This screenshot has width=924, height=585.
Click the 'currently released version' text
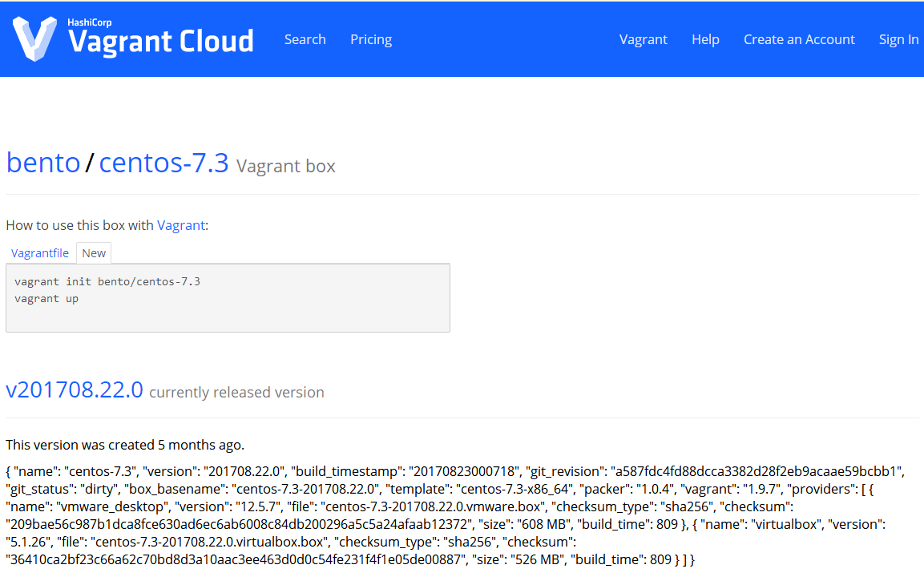(x=236, y=393)
